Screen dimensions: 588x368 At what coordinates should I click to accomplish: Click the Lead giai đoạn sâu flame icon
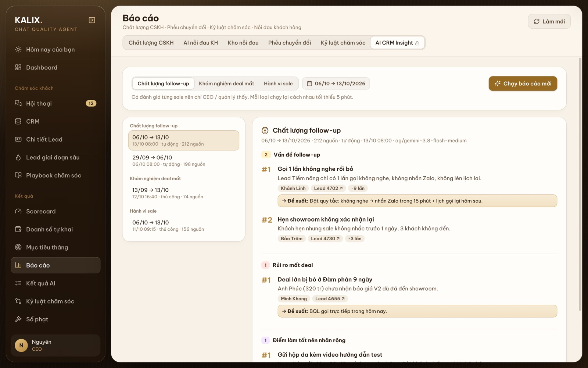pyautogui.click(x=18, y=158)
